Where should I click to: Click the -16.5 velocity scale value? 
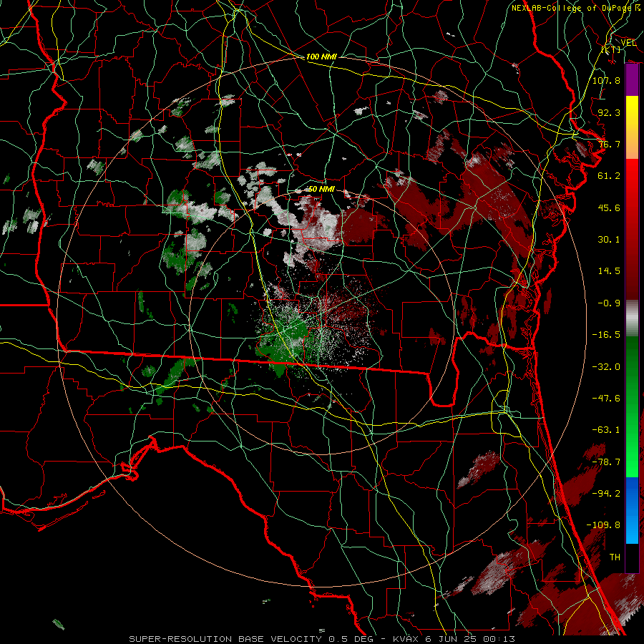606,335
